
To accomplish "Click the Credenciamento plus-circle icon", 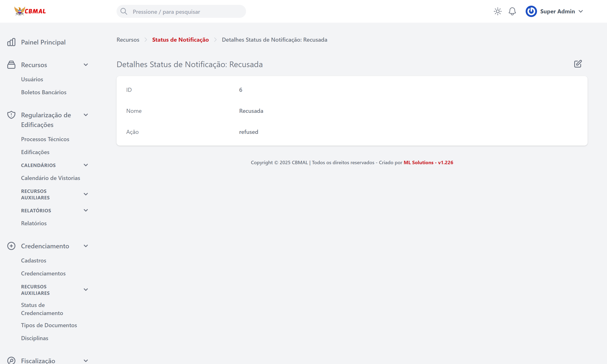I will point(11,246).
